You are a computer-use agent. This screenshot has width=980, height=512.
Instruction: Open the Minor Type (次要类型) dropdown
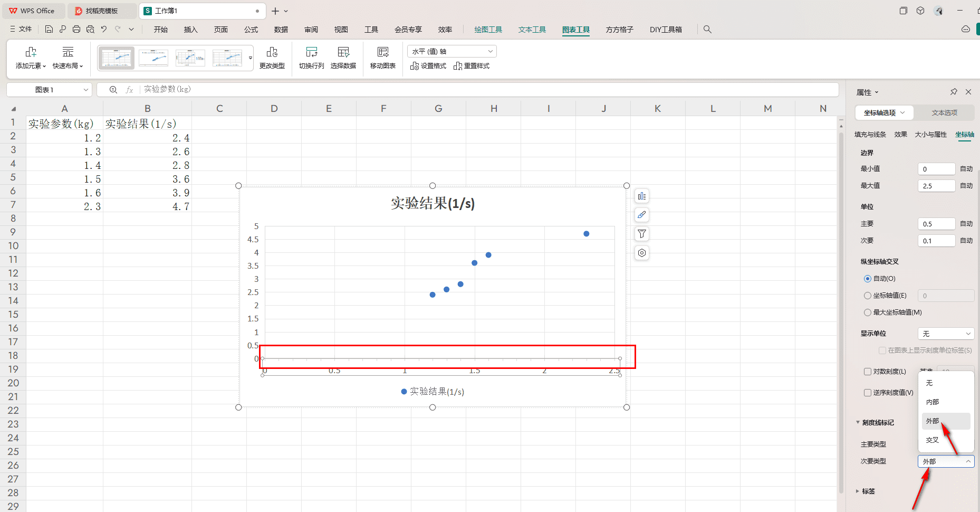click(x=946, y=461)
